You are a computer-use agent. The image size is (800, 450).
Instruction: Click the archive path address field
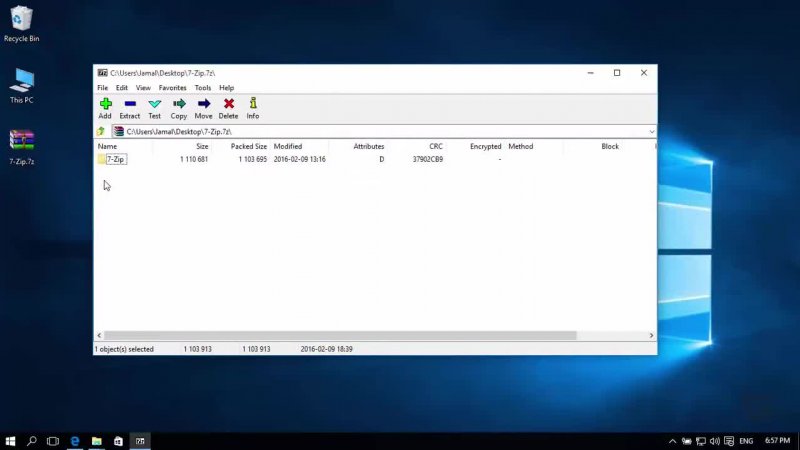click(380, 131)
